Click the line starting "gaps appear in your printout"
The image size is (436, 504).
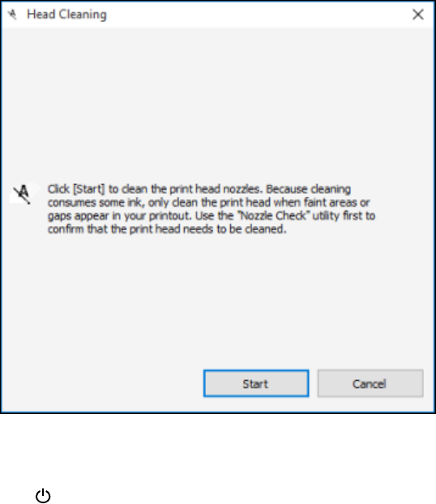point(212,216)
